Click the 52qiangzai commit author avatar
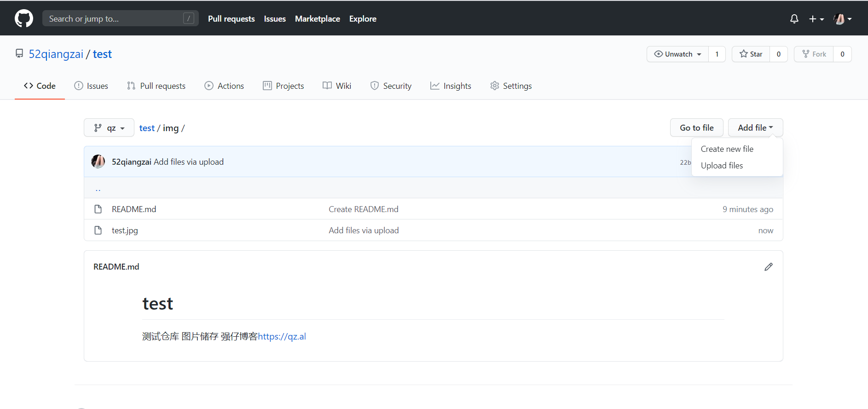This screenshot has height=409, width=868. 98,161
